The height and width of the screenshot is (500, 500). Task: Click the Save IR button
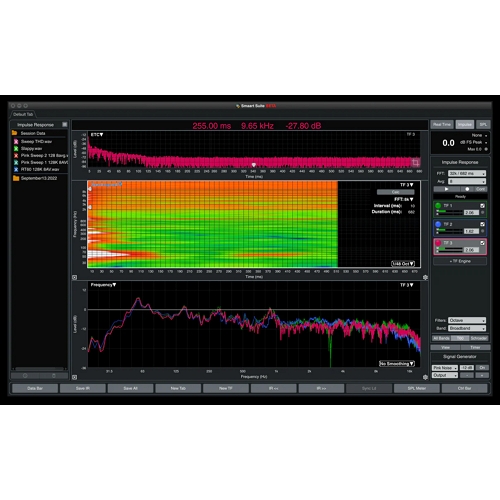83,388
